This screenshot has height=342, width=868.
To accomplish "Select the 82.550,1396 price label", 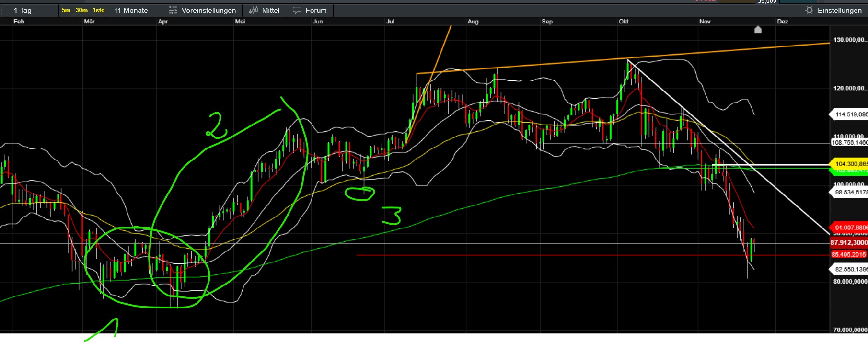I will coord(848,269).
